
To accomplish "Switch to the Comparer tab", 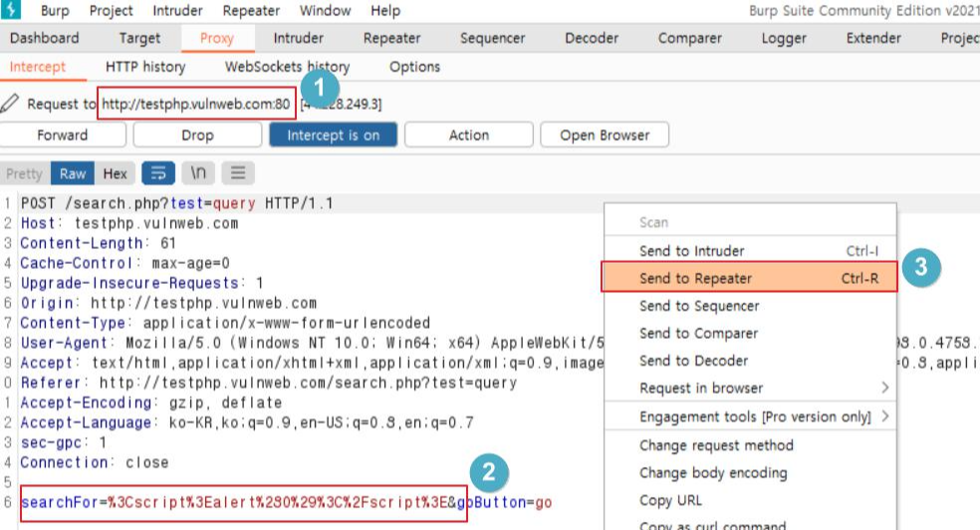I will pyautogui.click(x=689, y=38).
